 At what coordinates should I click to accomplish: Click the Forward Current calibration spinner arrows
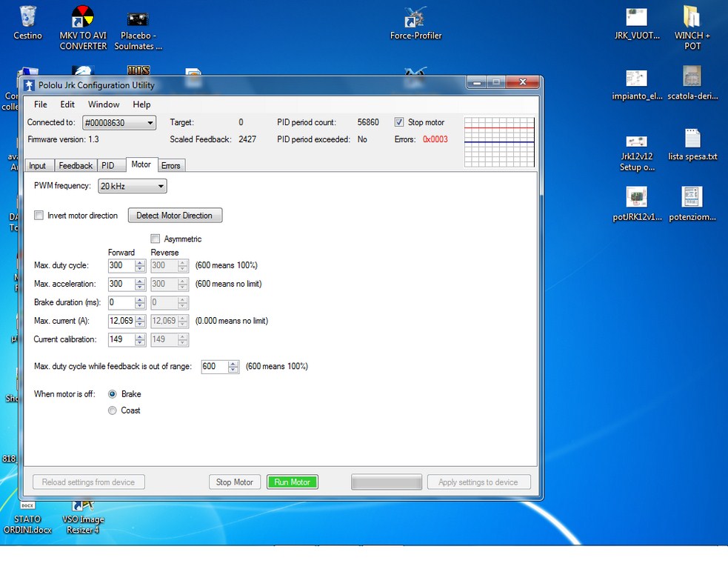coord(140,339)
